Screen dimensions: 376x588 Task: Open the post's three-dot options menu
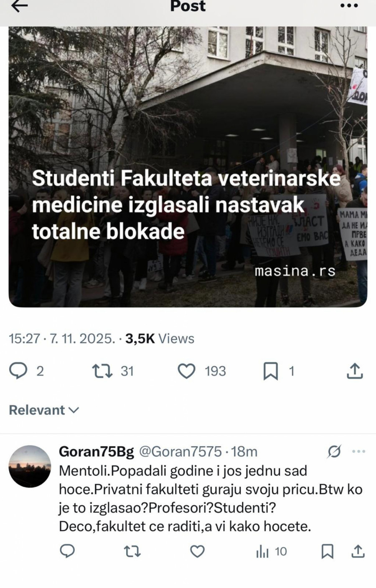pos(349,6)
